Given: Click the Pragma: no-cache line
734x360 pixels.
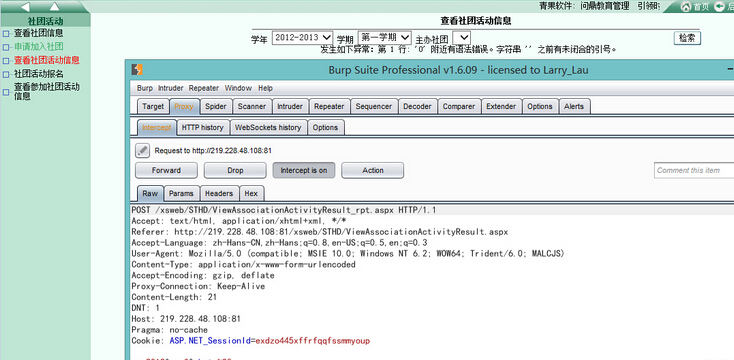Looking at the screenshot, I should pyautogui.click(x=169, y=330).
